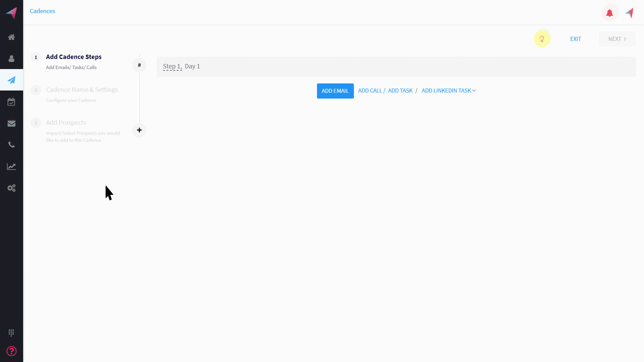
Task: Toggle the lightbulb tips indicator
Action: [542, 39]
